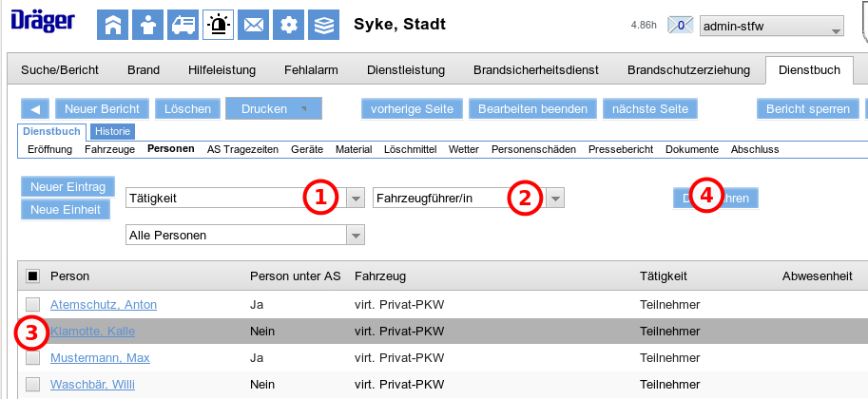Check the box for Mustermann, Max
This screenshot has width=868, height=399.
[32, 358]
